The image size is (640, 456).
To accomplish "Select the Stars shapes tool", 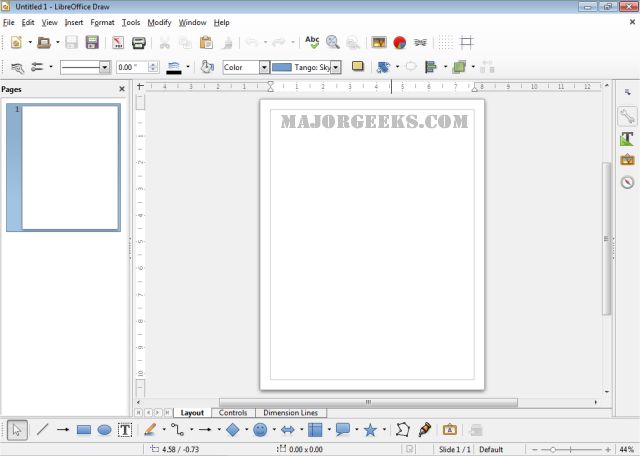I will [x=370, y=429].
